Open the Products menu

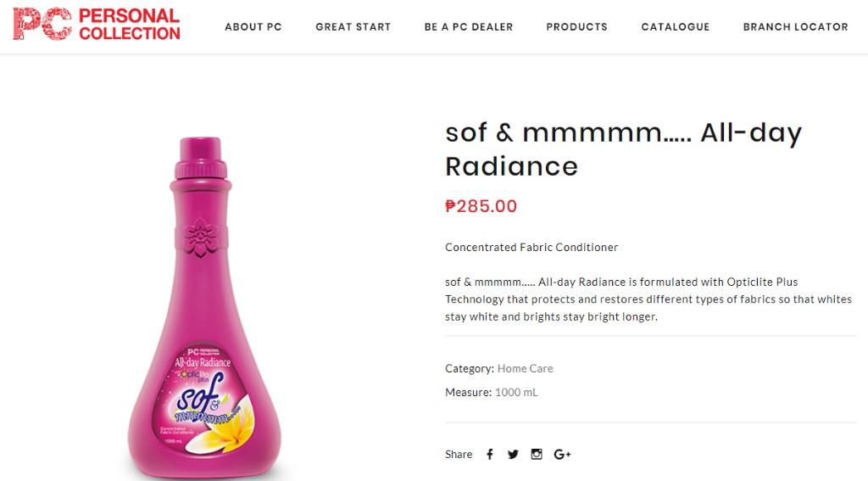[577, 27]
